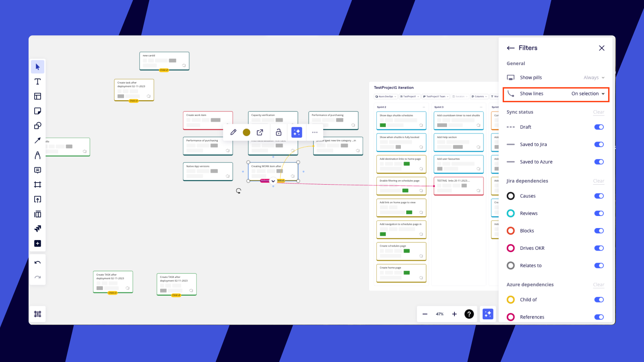Click Clear next to Sync status
Image resolution: width=644 pixels, height=362 pixels.
598,112
